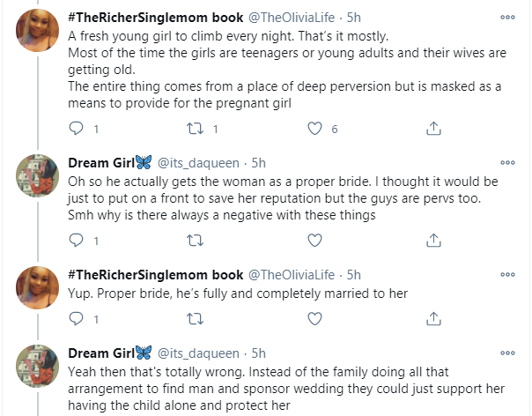The image size is (532, 416).
Task: Open @its_daqueen handle on last tweet
Action: (x=201, y=353)
